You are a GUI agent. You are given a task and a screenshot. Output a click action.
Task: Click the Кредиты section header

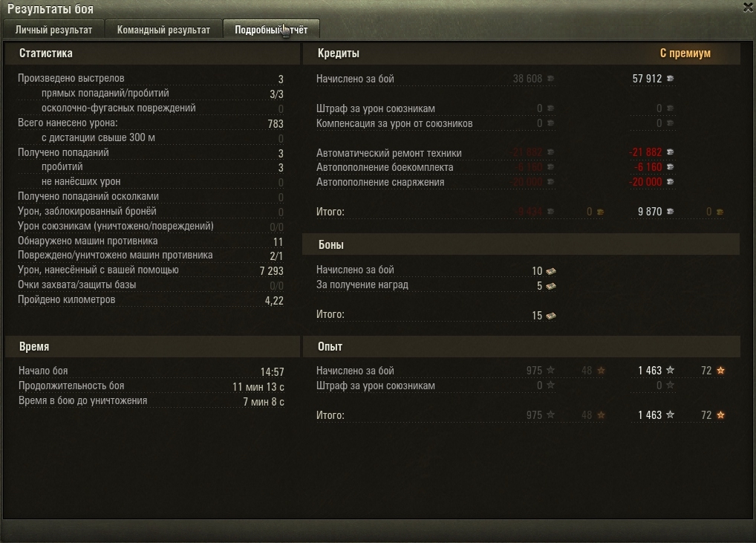[338, 53]
